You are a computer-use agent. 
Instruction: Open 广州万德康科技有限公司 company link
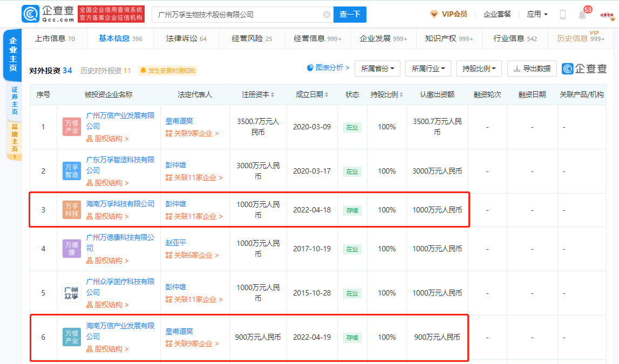pos(120,243)
